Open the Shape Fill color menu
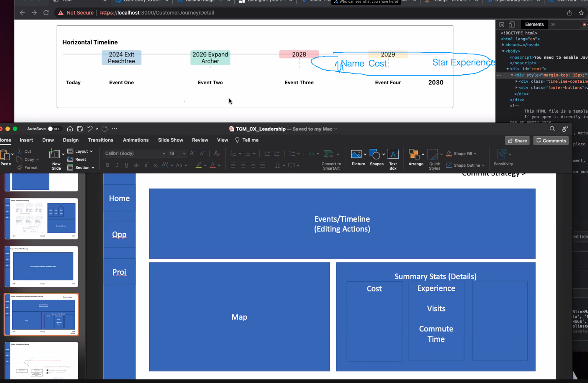 (x=461, y=153)
